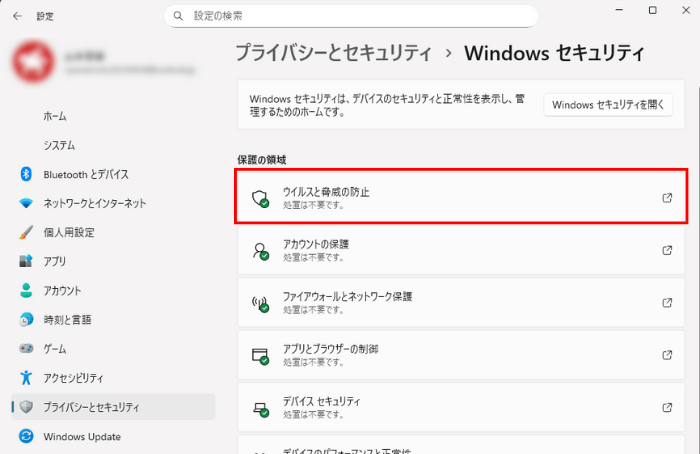Open ファイアウォールとネットワーク保護 row

461,303
